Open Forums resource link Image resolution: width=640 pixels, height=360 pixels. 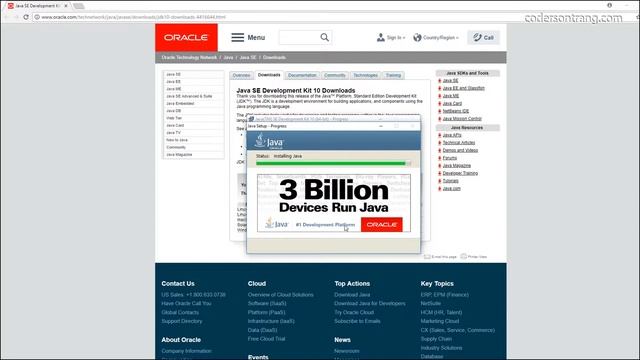point(449,158)
